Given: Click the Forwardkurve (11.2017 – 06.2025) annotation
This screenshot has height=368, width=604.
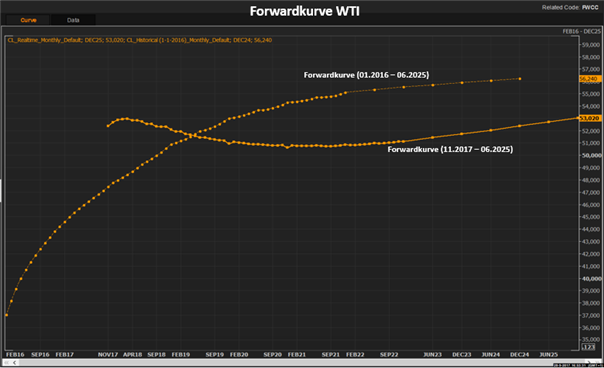Looking at the screenshot, I should coord(450,149).
